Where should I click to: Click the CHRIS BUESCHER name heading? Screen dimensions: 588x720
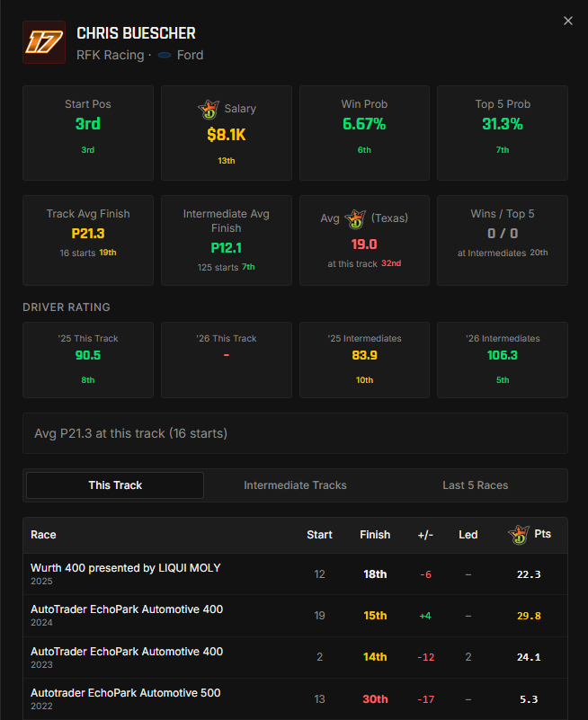coord(136,33)
